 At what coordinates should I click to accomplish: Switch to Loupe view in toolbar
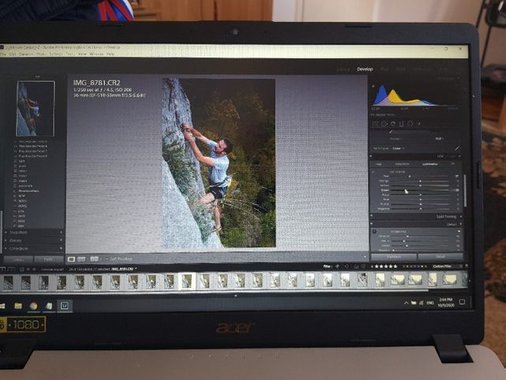coord(71,259)
